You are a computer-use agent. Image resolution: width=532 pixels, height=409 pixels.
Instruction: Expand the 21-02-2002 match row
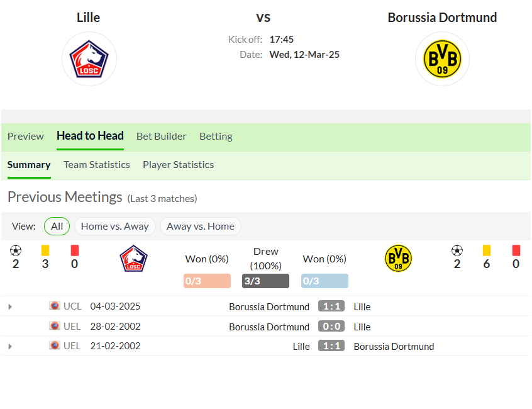tap(10, 347)
